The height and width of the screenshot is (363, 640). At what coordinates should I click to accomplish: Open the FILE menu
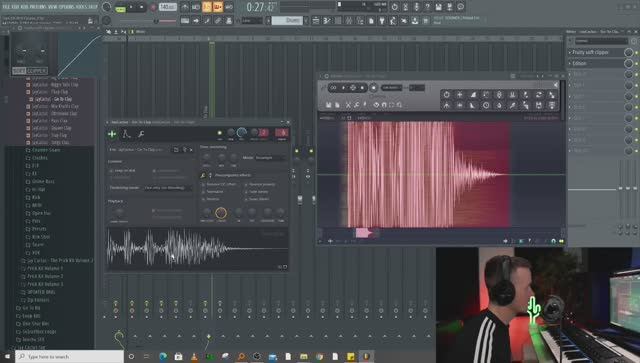7,7
